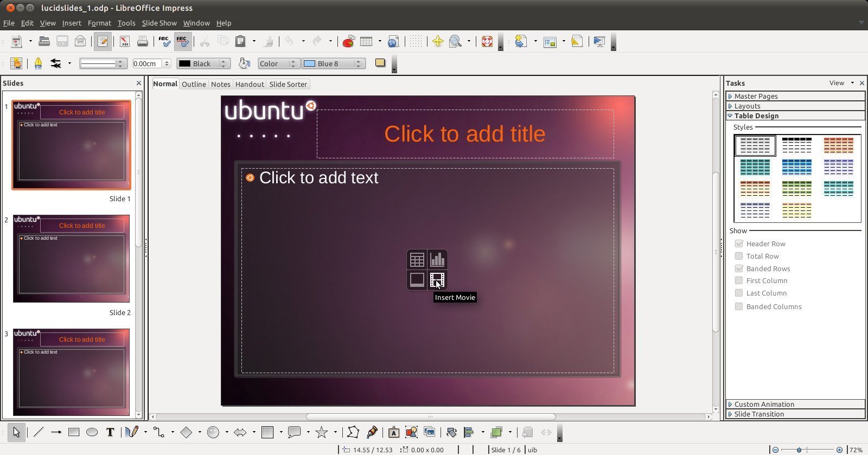Click the Insert Picture icon in slide placeholder
This screenshot has width=868, height=455.
pos(417,280)
